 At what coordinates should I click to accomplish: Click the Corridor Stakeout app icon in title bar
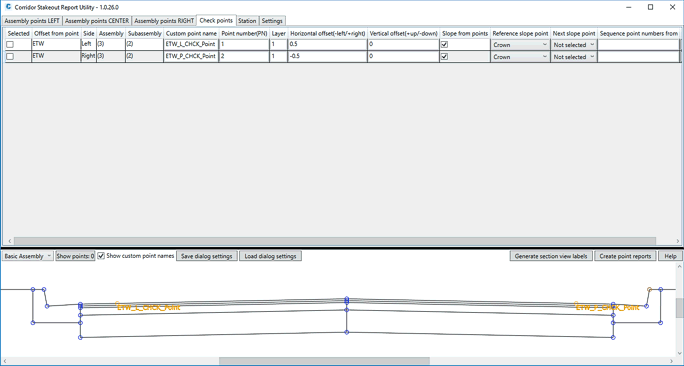click(x=7, y=7)
